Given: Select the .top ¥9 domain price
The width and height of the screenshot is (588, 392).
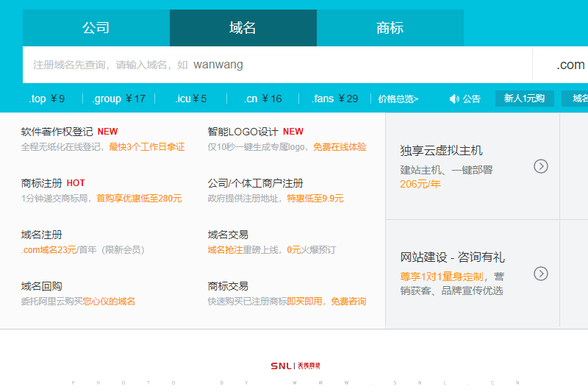Looking at the screenshot, I should pos(47,99).
